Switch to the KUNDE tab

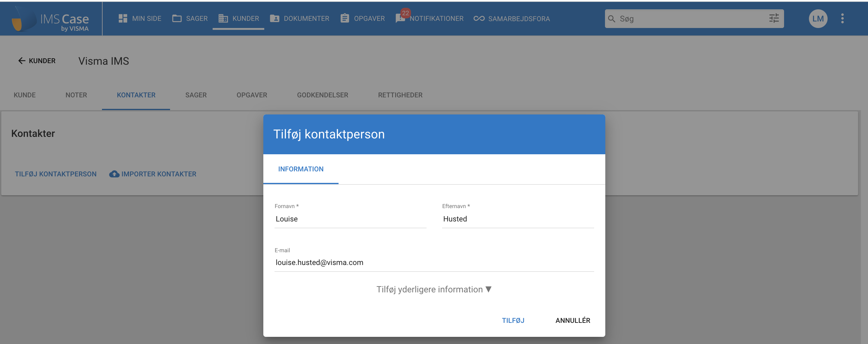click(25, 95)
